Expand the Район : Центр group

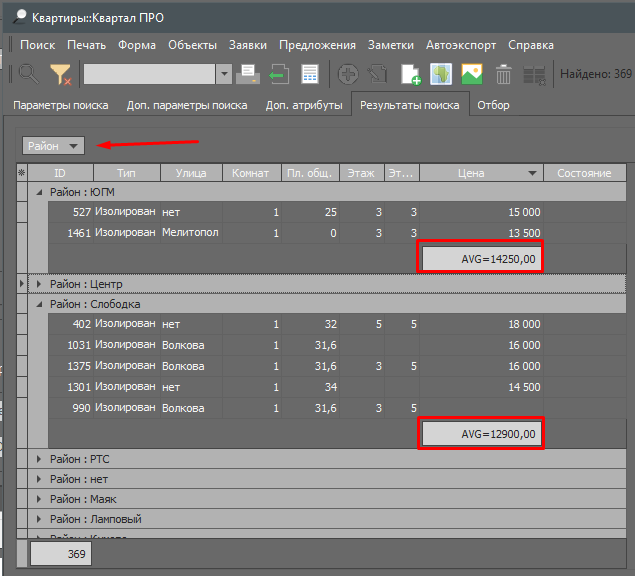(x=40, y=284)
